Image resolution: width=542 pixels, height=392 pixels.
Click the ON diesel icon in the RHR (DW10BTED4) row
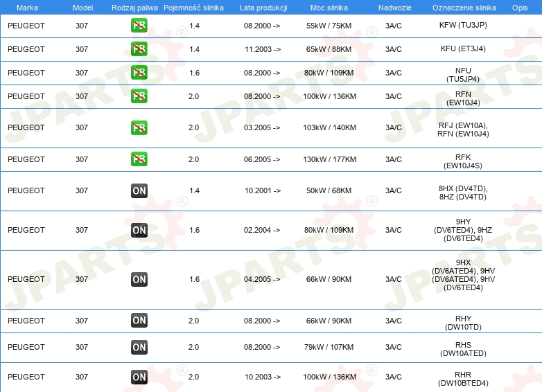139,377
